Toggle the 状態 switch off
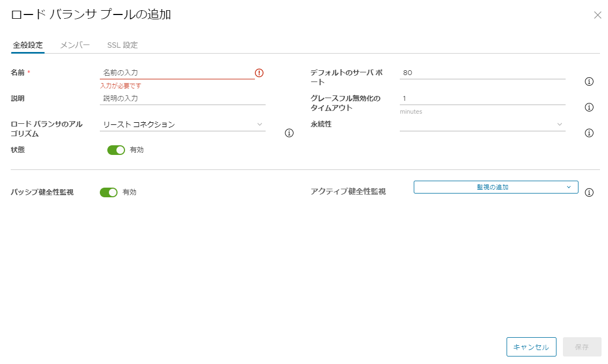 tap(116, 150)
